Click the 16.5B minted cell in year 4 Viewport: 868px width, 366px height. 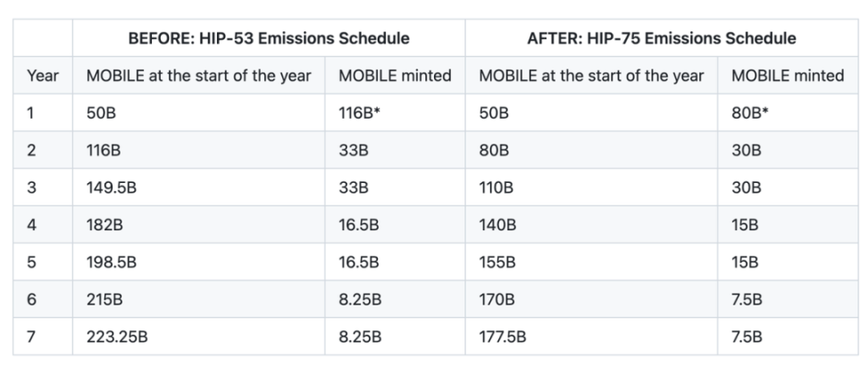[x=395, y=224]
